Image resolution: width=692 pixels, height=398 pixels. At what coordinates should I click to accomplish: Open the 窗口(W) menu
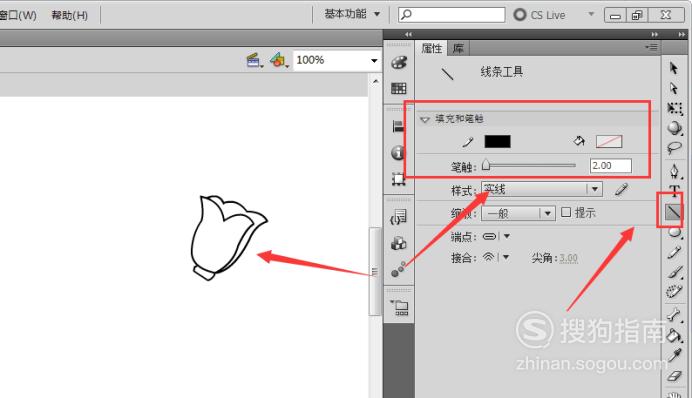coord(18,15)
